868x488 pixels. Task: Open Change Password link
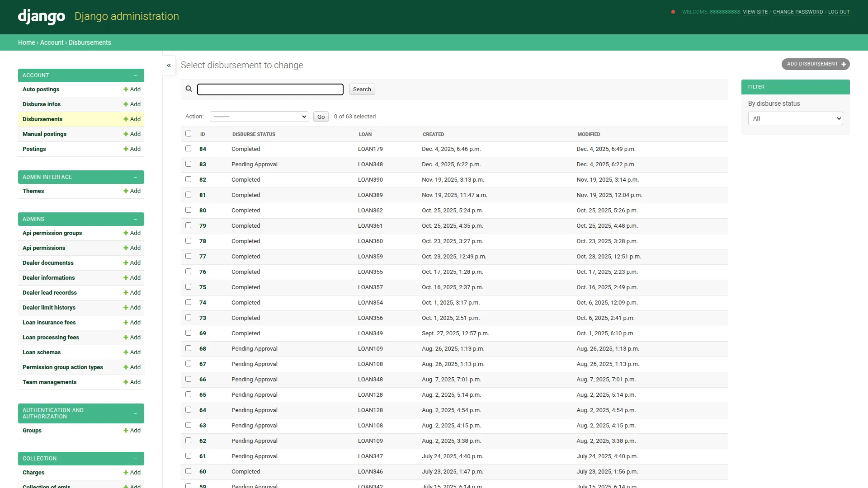[x=797, y=12]
